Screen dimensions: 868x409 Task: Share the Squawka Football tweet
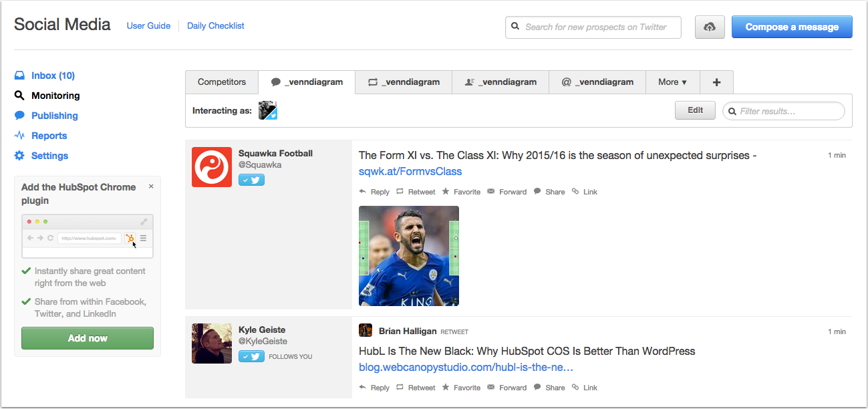point(549,192)
